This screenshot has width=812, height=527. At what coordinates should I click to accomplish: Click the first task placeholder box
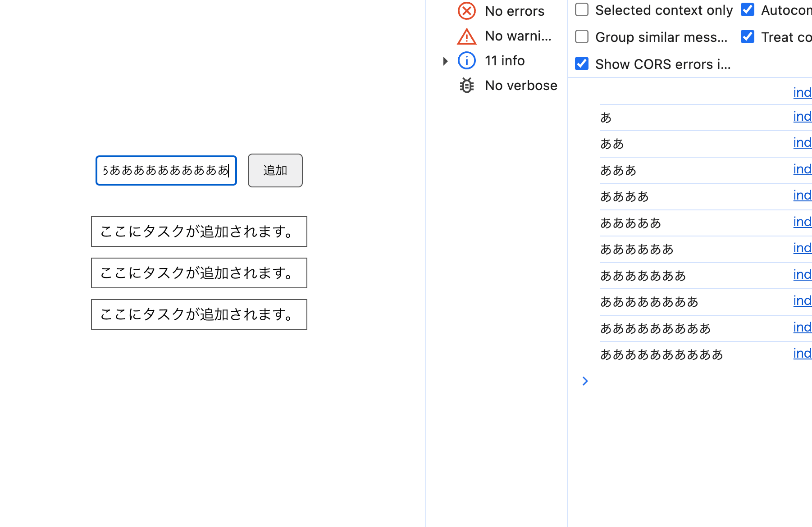(199, 232)
